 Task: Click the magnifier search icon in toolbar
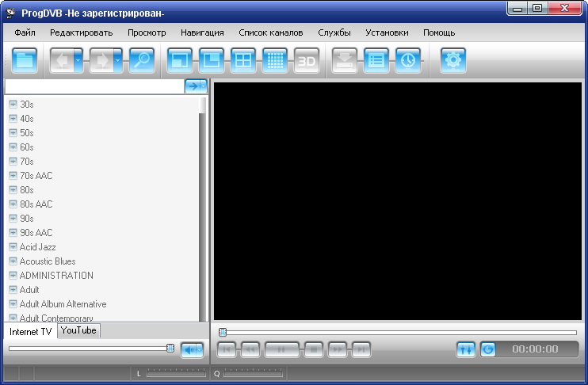click(142, 61)
